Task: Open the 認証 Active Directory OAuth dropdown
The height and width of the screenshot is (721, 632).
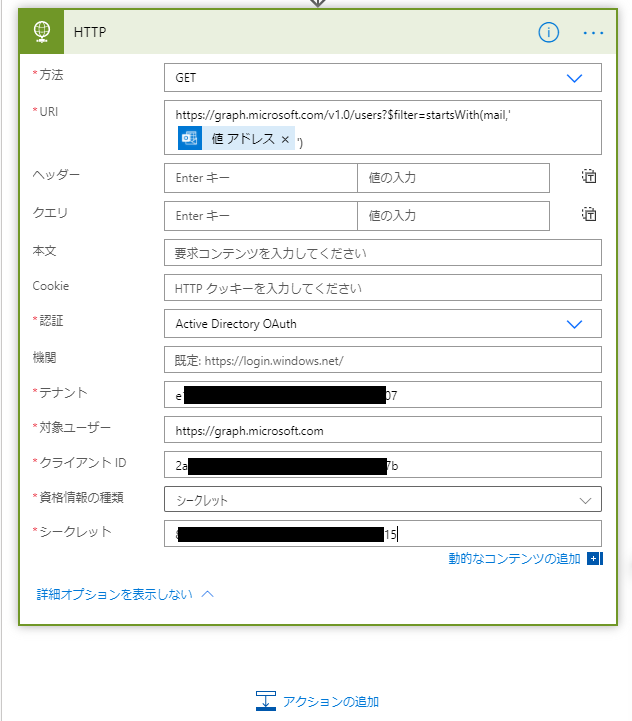Action: pyautogui.click(x=383, y=324)
